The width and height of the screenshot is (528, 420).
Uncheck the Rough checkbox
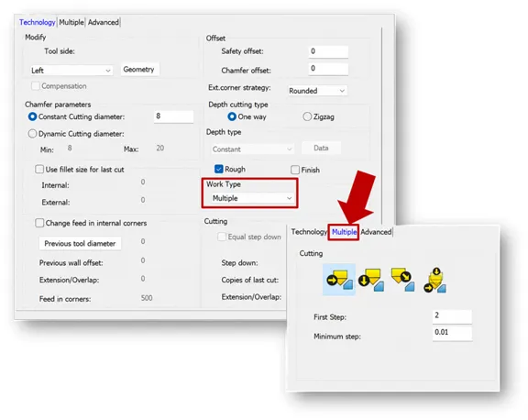pos(219,169)
